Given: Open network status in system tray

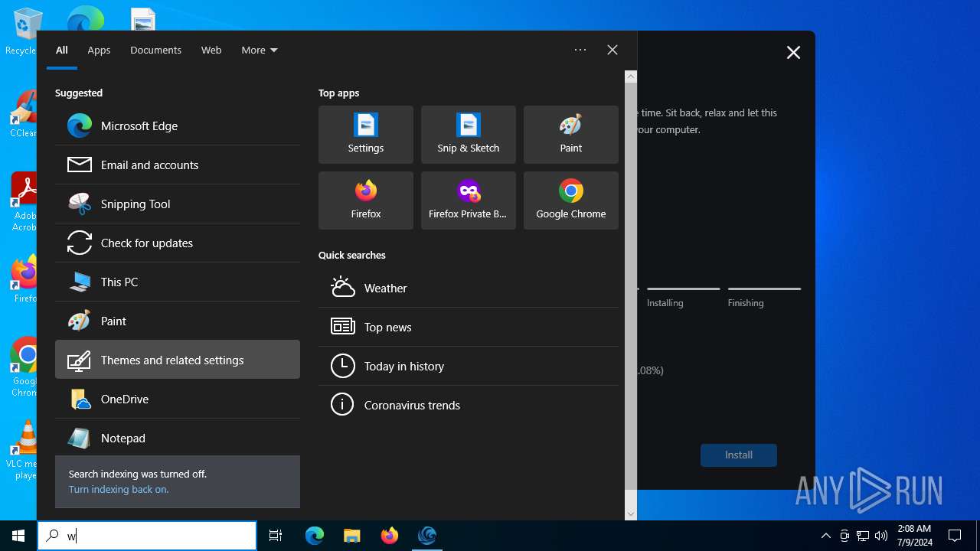Looking at the screenshot, I should (x=863, y=536).
